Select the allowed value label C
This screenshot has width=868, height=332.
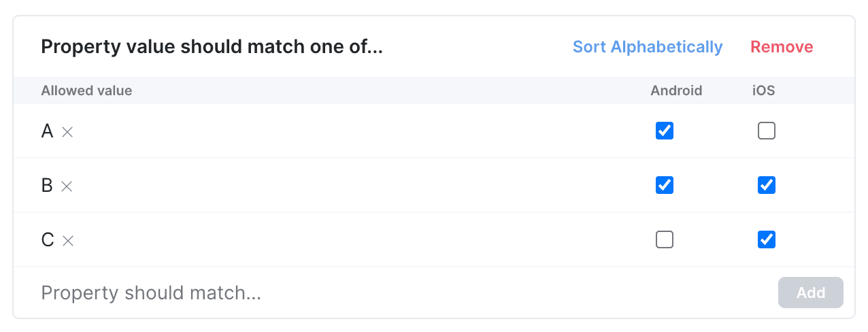47,240
